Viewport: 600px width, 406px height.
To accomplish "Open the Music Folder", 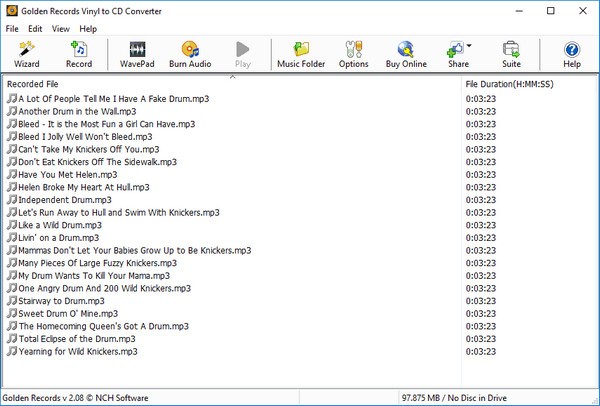I will [x=301, y=54].
